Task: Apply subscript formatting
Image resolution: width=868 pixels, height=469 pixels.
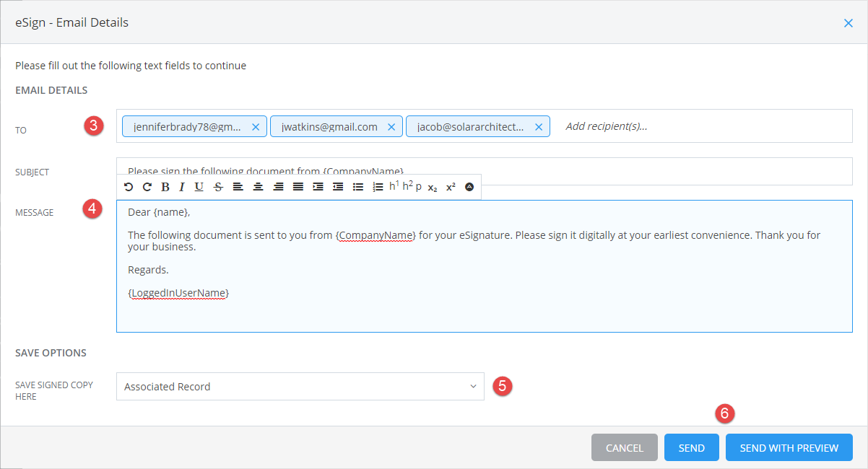Action: (431, 188)
